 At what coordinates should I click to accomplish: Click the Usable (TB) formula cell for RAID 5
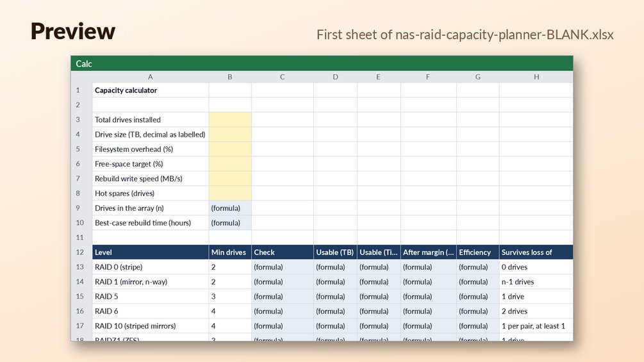[335, 297]
